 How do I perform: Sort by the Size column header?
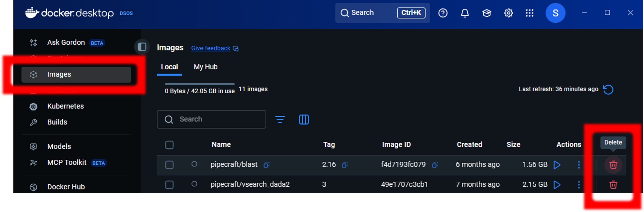[513, 145]
